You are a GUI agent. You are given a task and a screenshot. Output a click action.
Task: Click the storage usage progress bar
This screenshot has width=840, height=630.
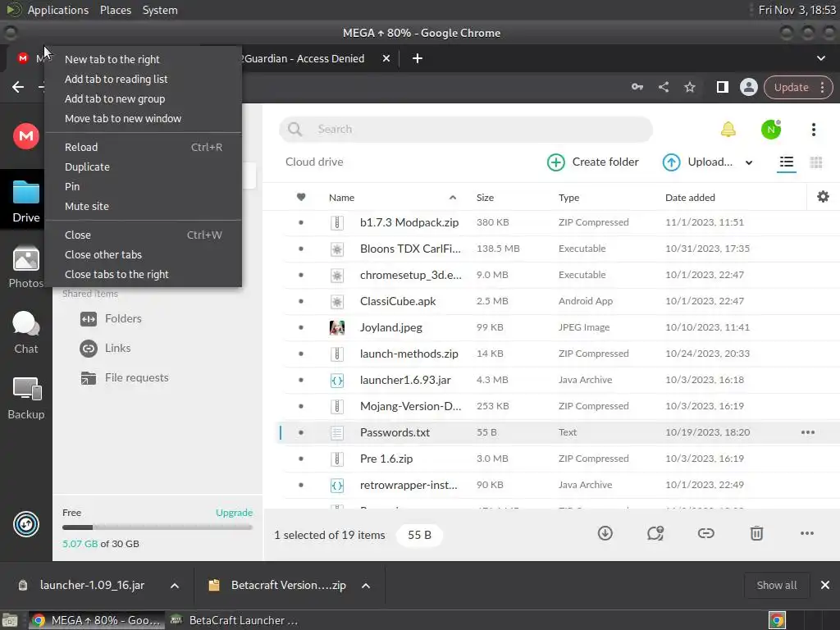coord(157,527)
